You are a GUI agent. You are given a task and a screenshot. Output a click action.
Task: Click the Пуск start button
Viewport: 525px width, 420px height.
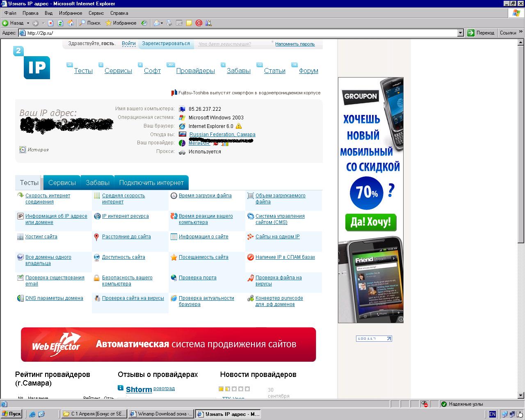pos(11,414)
